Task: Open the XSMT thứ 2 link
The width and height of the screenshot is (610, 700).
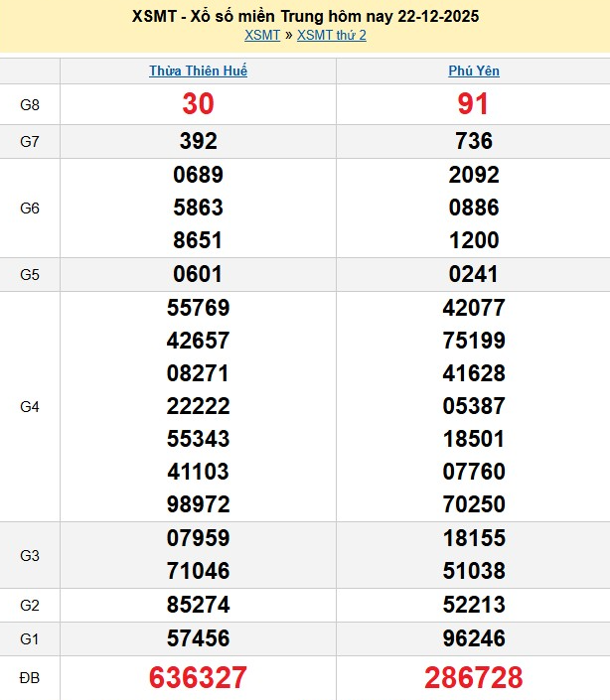Action: 332,35
